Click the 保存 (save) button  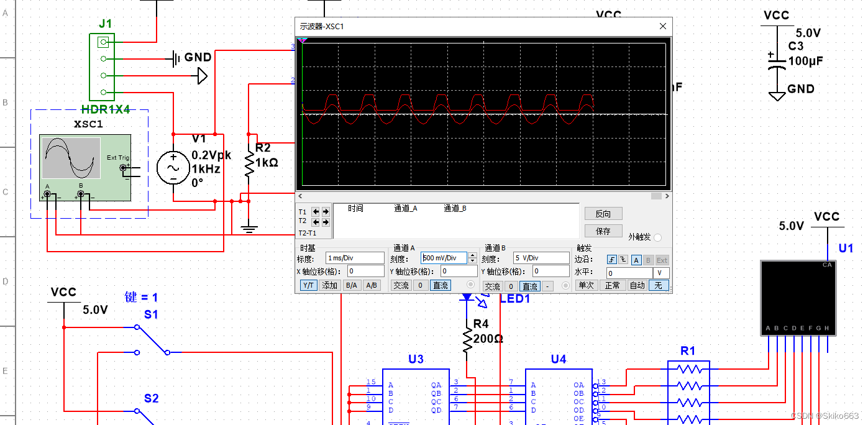click(x=603, y=231)
